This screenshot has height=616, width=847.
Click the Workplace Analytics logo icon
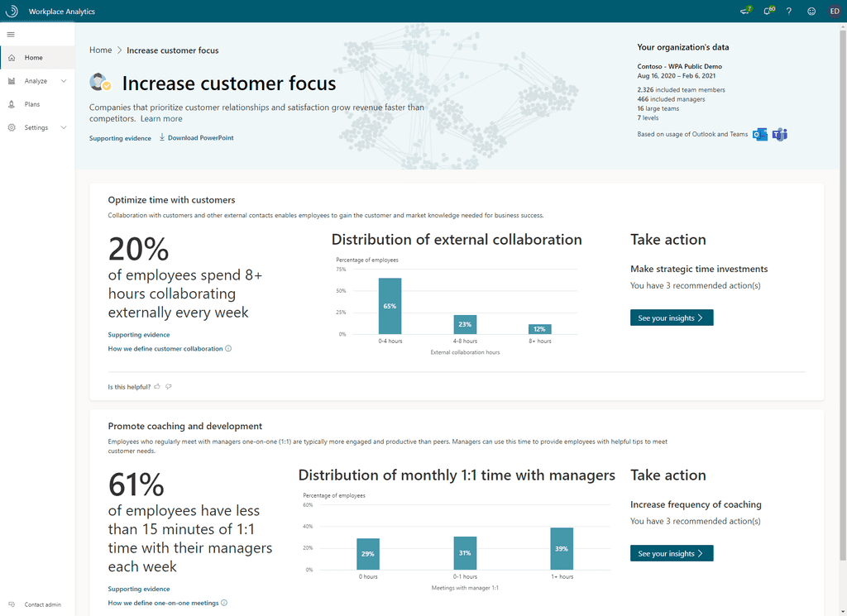point(12,12)
